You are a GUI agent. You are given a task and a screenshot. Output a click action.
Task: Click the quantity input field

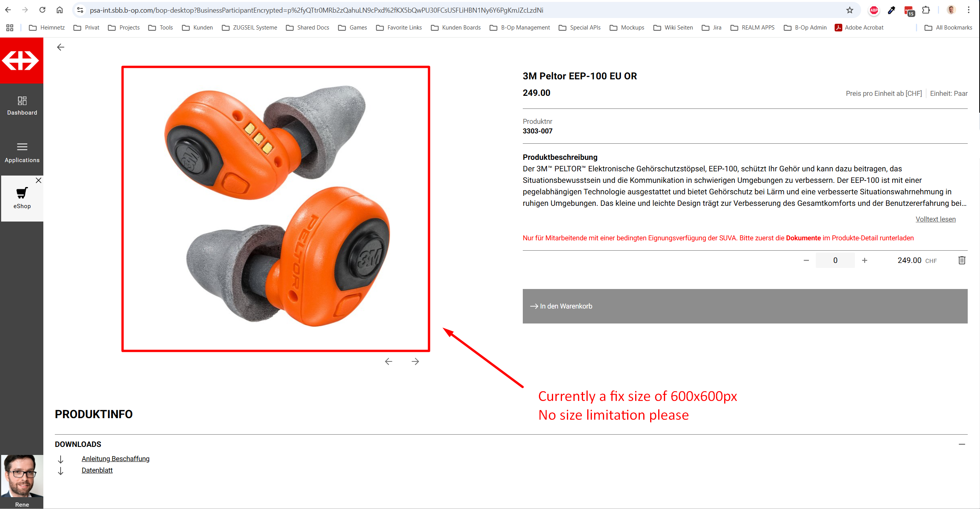coord(835,260)
